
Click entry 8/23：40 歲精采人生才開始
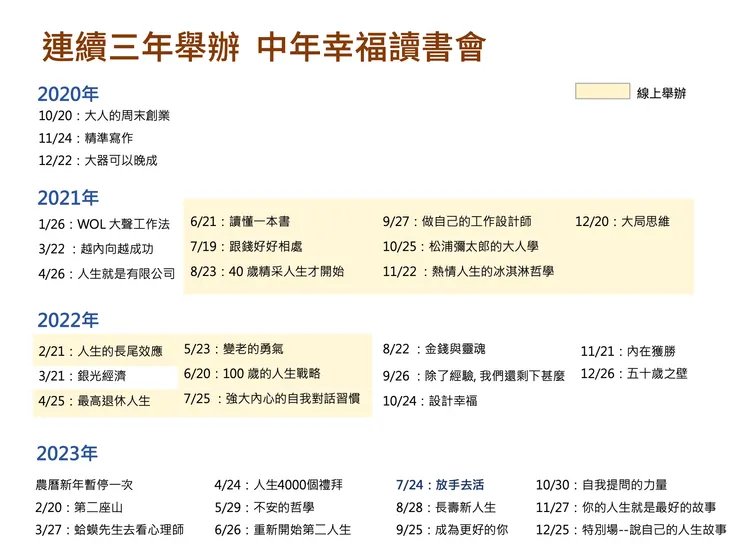click(267, 271)
